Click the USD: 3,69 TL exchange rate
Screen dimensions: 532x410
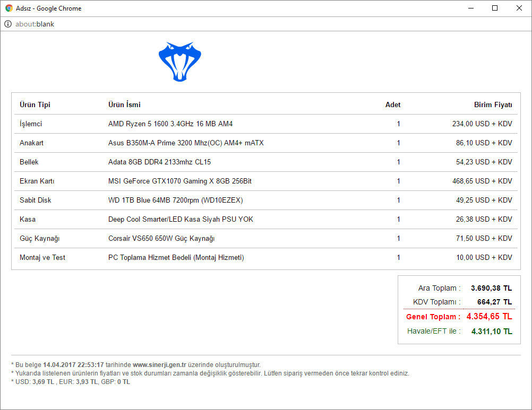[35, 382]
